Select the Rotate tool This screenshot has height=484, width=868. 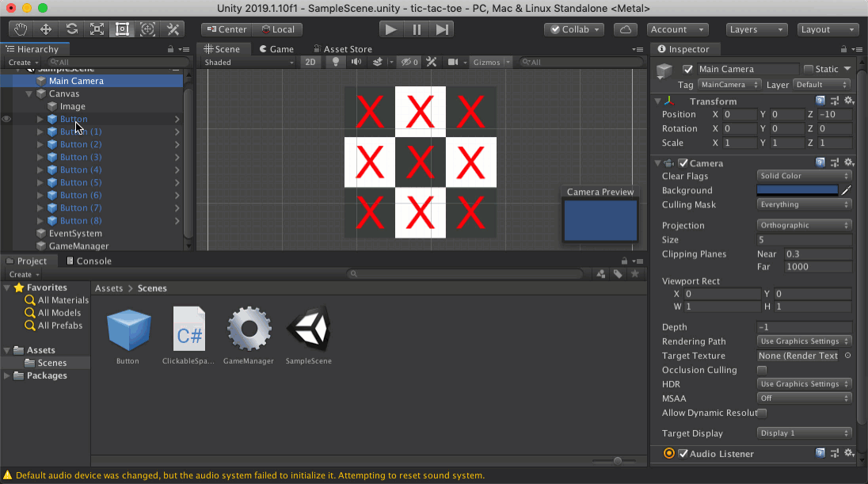71,29
